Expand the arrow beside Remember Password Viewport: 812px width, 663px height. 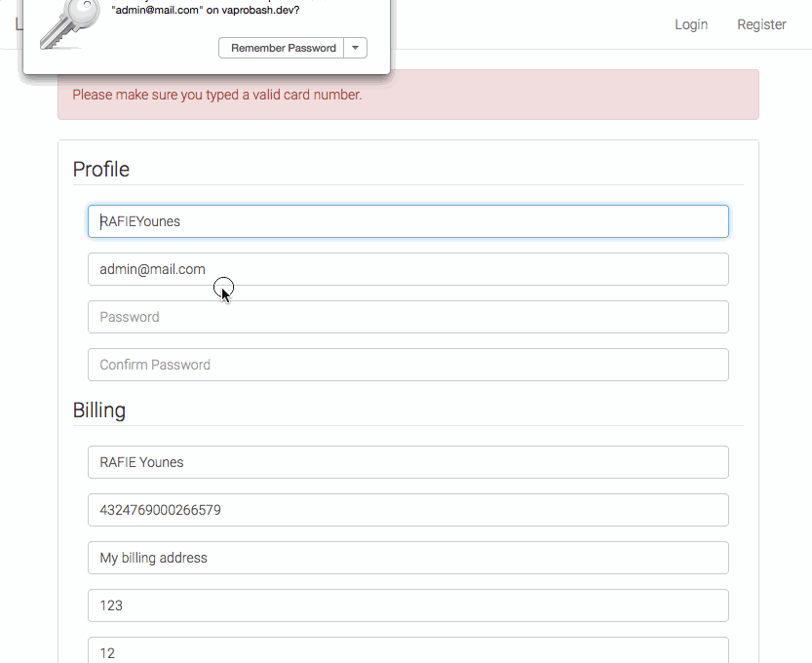[x=356, y=48]
